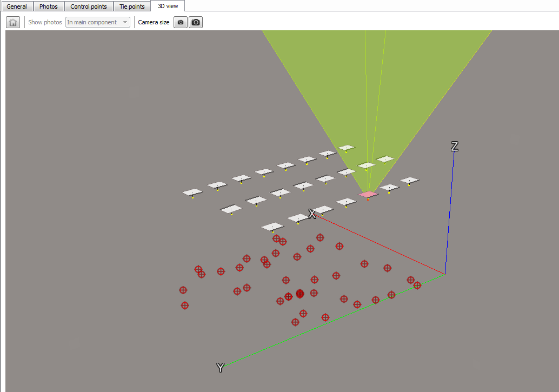Click the X axis label
Image resolution: width=559 pixels, height=392 pixels.
pos(312,214)
